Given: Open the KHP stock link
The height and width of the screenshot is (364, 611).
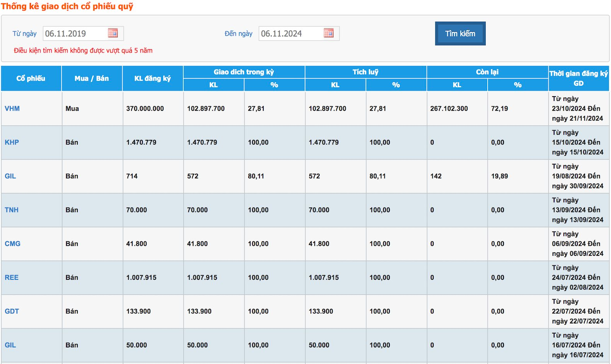Looking at the screenshot, I should pos(12,142).
